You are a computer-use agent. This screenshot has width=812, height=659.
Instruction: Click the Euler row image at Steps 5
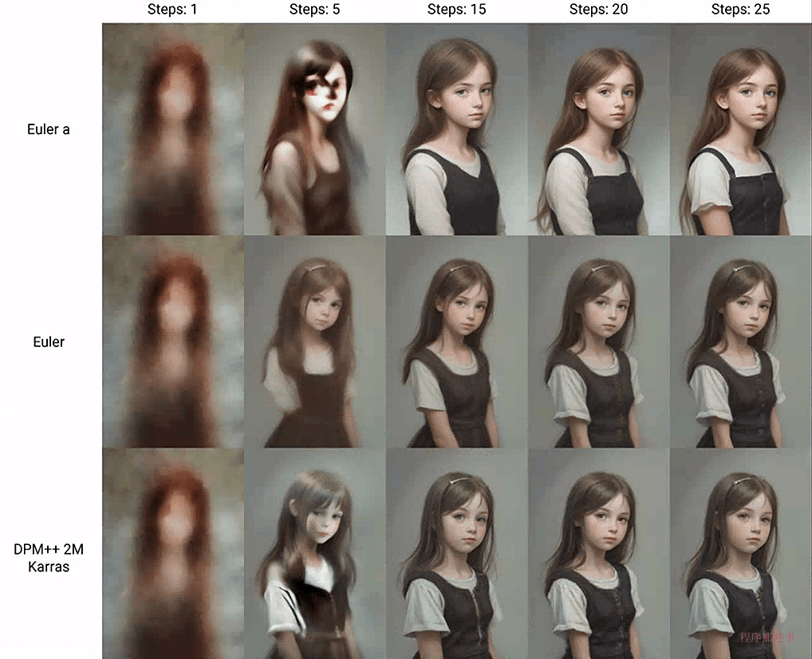(314, 341)
